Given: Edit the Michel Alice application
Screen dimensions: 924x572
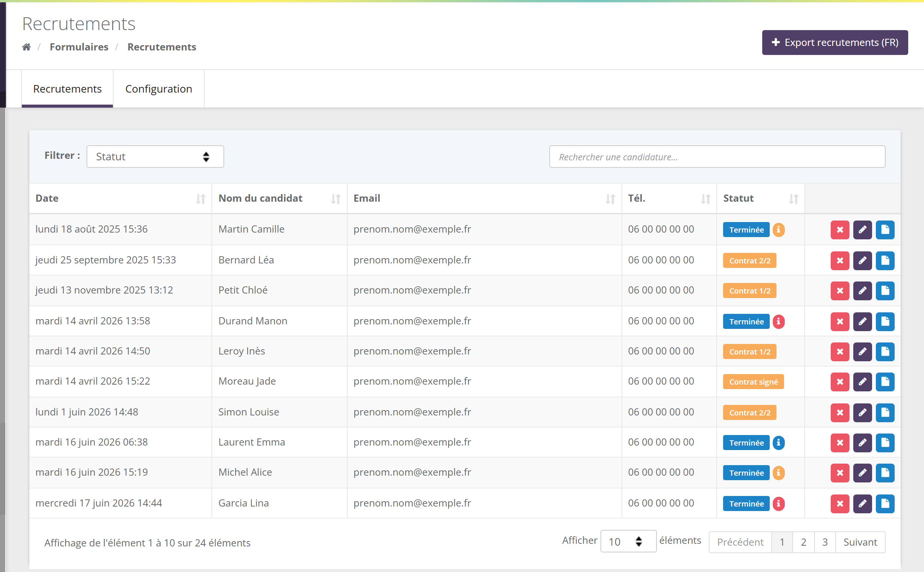Looking at the screenshot, I should 862,473.
